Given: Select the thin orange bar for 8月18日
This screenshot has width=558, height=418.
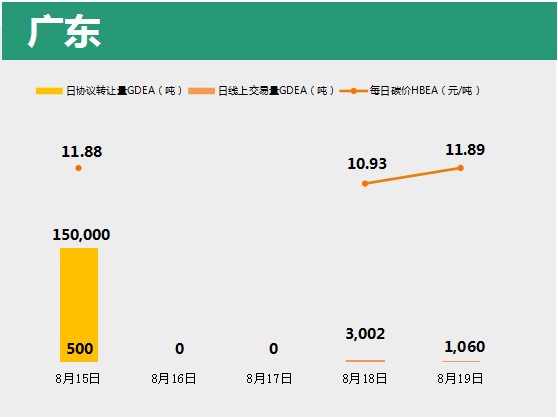Looking at the screenshot, I should [365, 361].
